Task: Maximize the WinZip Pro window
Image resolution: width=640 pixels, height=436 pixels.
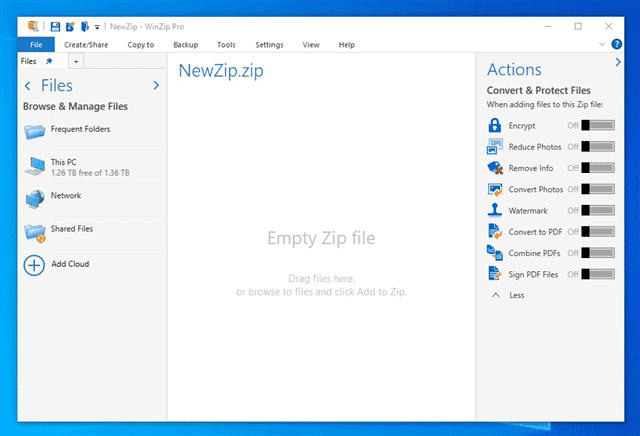Action: (x=578, y=27)
